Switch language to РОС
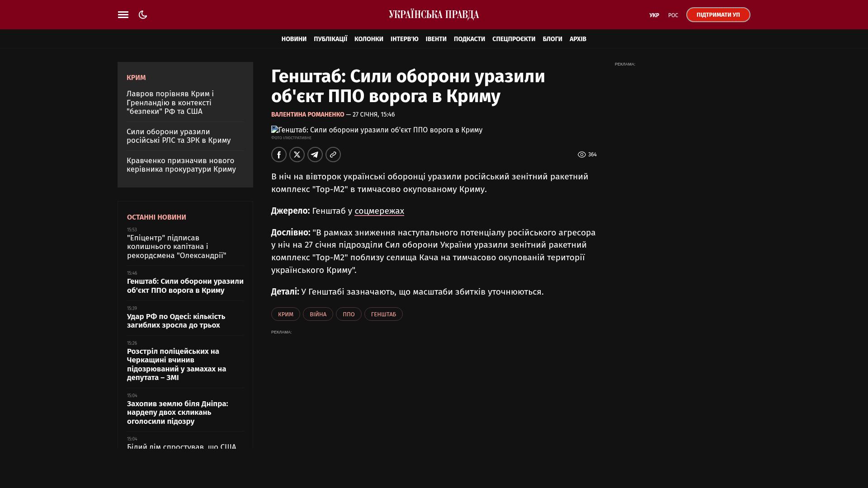 click(x=673, y=15)
